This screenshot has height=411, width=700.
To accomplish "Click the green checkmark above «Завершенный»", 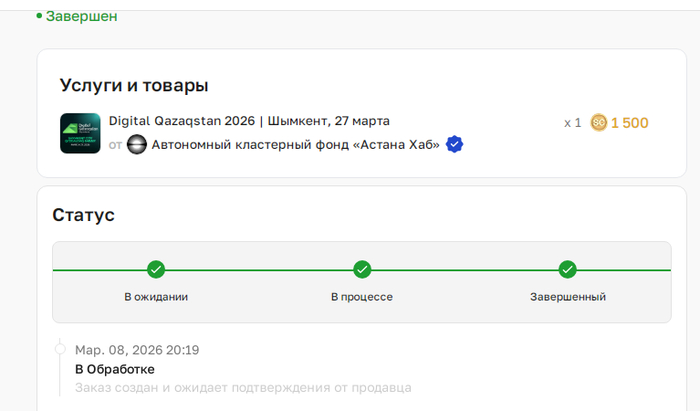I will coord(567,270).
